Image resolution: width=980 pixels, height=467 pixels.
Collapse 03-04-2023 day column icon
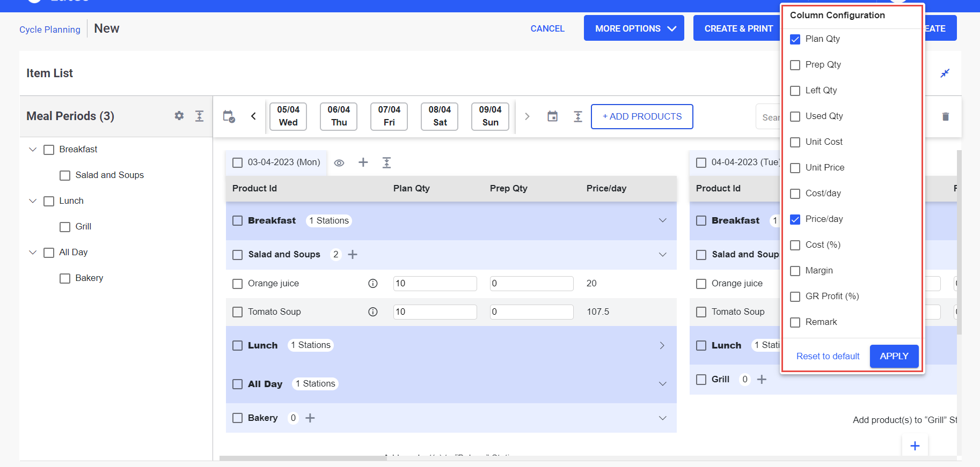pos(386,162)
